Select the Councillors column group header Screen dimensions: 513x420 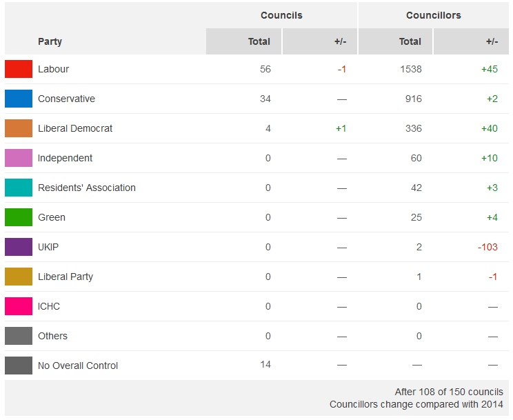(x=434, y=15)
